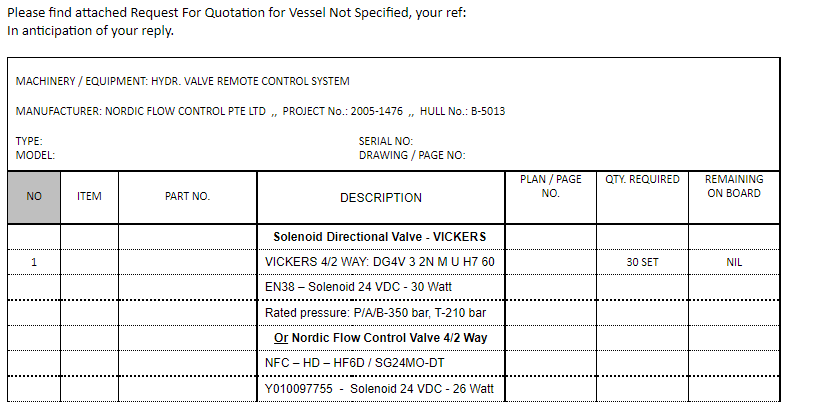Screen dimensions: 822x420
Task: Click the MANUFACTURER Nordic Flow Control line
Action: [260, 111]
